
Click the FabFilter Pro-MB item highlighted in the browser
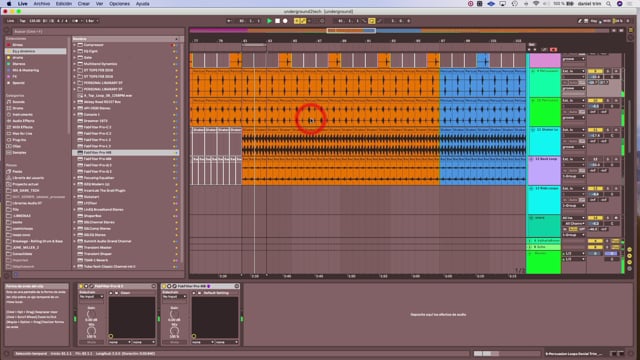click(126, 152)
